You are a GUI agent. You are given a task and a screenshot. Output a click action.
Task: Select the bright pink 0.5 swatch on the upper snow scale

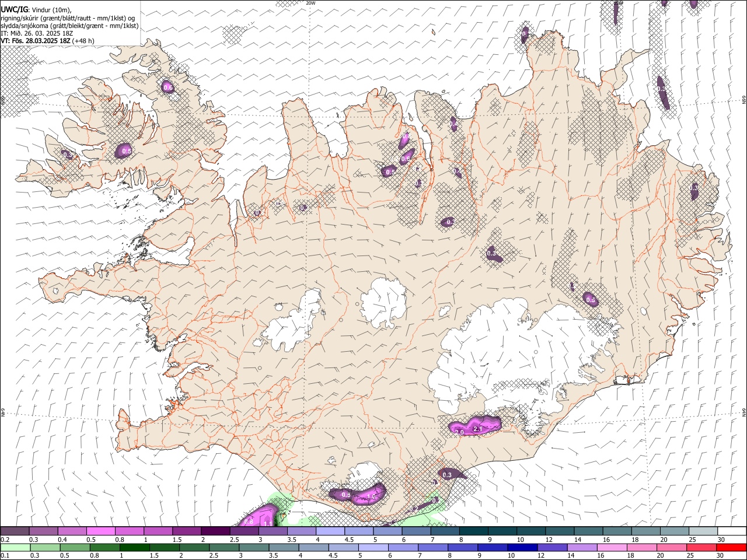pyautogui.click(x=101, y=531)
